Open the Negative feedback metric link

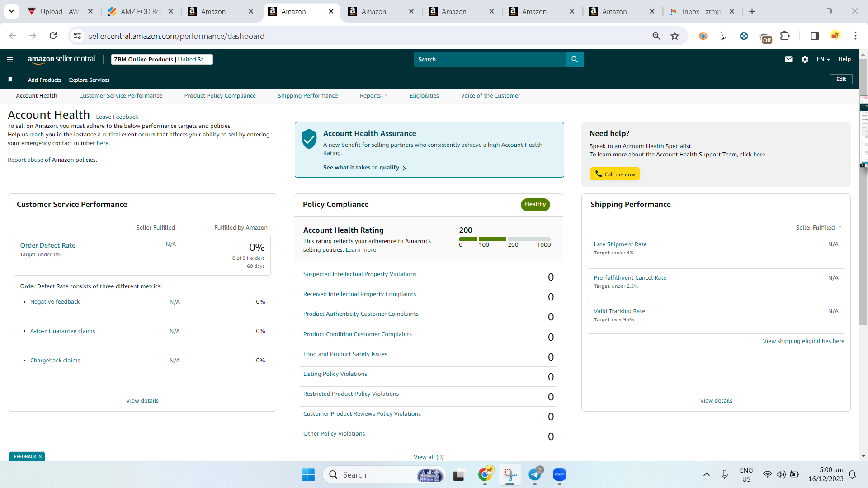[55, 301]
